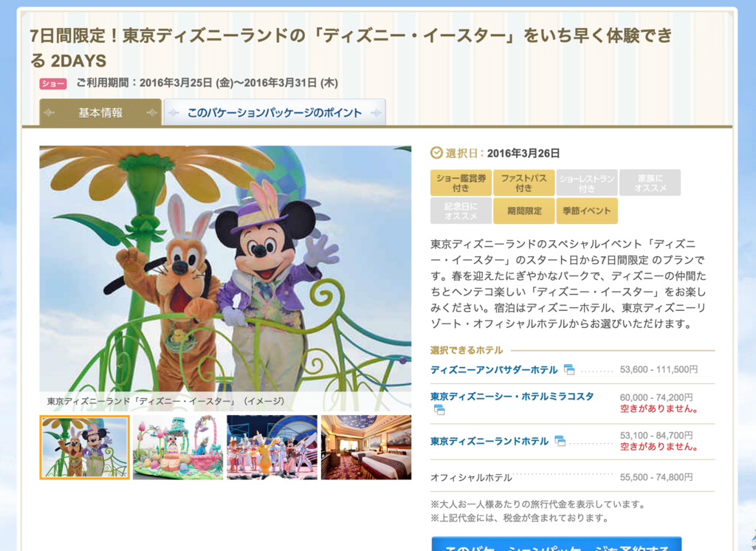The height and width of the screenshot is (551, 756).
Task: Click the price 55,500 - 74,800円
Action: tap(656, 477)
